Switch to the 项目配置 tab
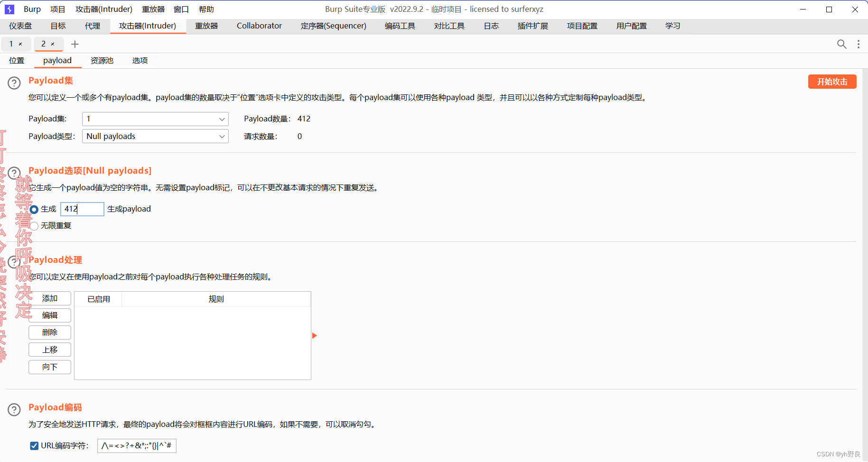Image resolution: width=868 pixels, height=462 pixels. [582, 26]
